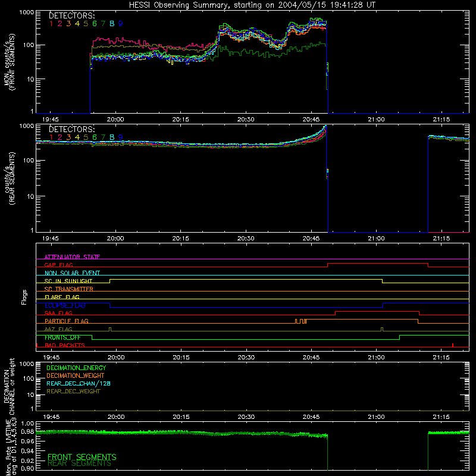
Task: Click the 20:45 tick label under the flags plot
Action: [x=311, y=358]
